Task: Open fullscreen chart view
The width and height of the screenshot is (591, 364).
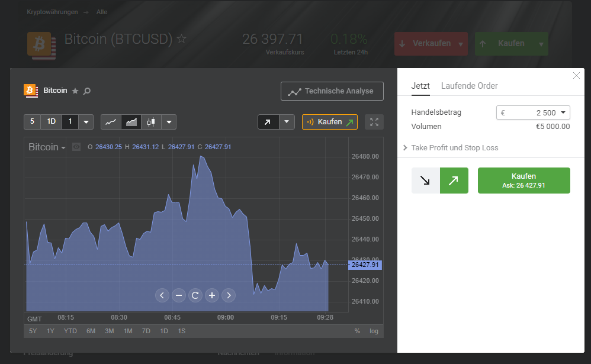Action: [374, 122]
